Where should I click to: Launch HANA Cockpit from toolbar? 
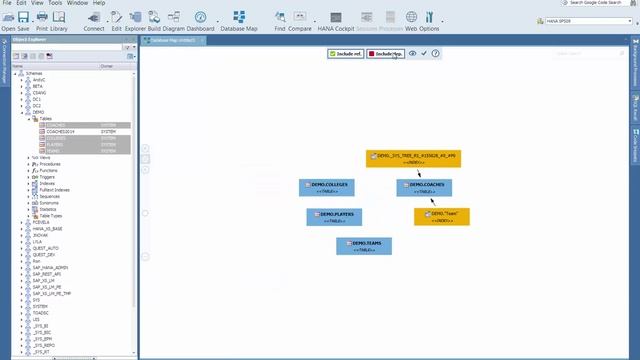pos(336,21)
